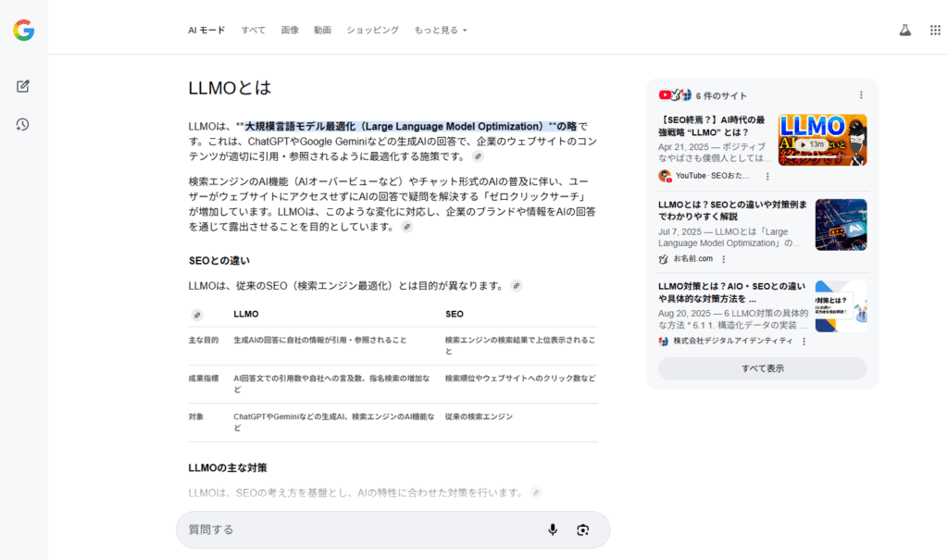948x560 pixels.
Task: Open the citation link icon after LLMO definition
Action: pos(478,156)
